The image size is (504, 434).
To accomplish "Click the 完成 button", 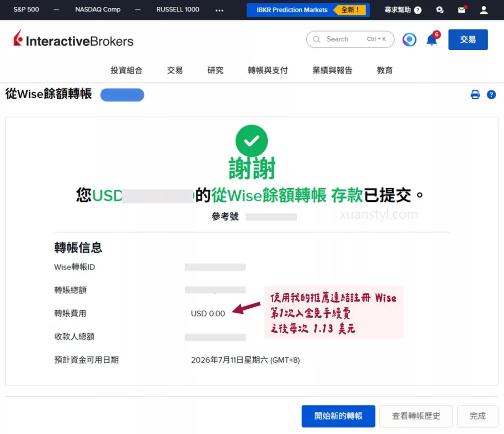I will click(x=477, y=416).
